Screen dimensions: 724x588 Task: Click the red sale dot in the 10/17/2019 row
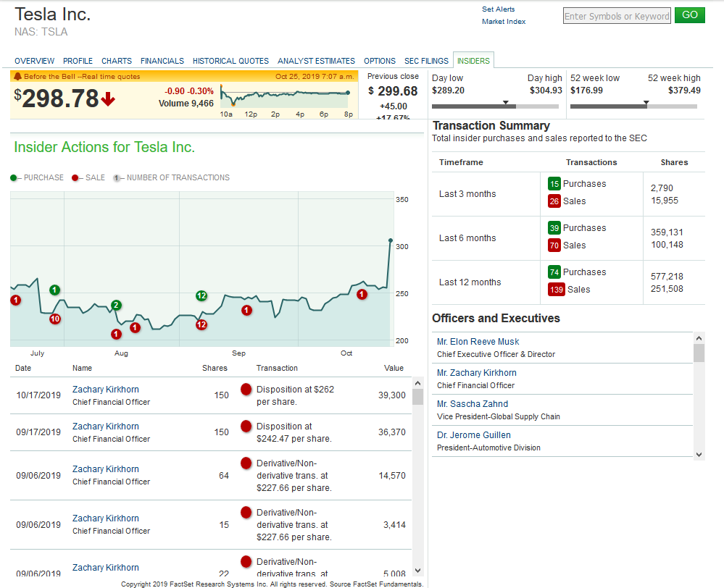tap(246, 389)
